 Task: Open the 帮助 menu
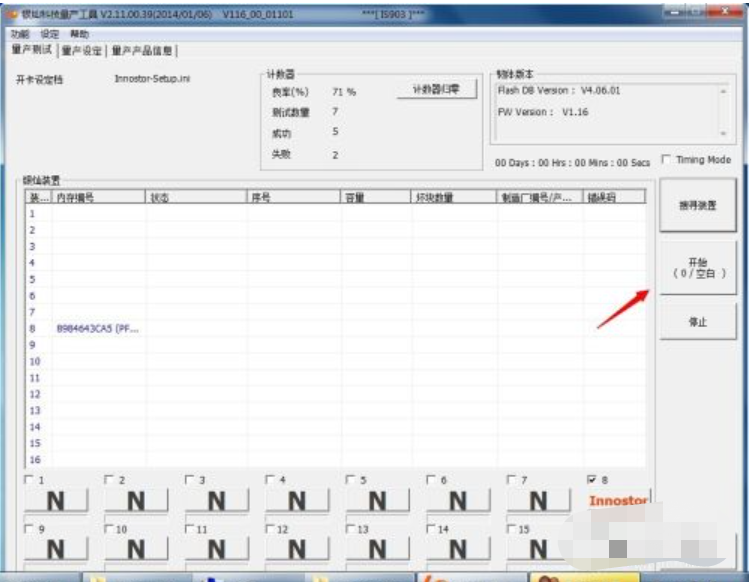pyautogui.click(x=79, y=34)
